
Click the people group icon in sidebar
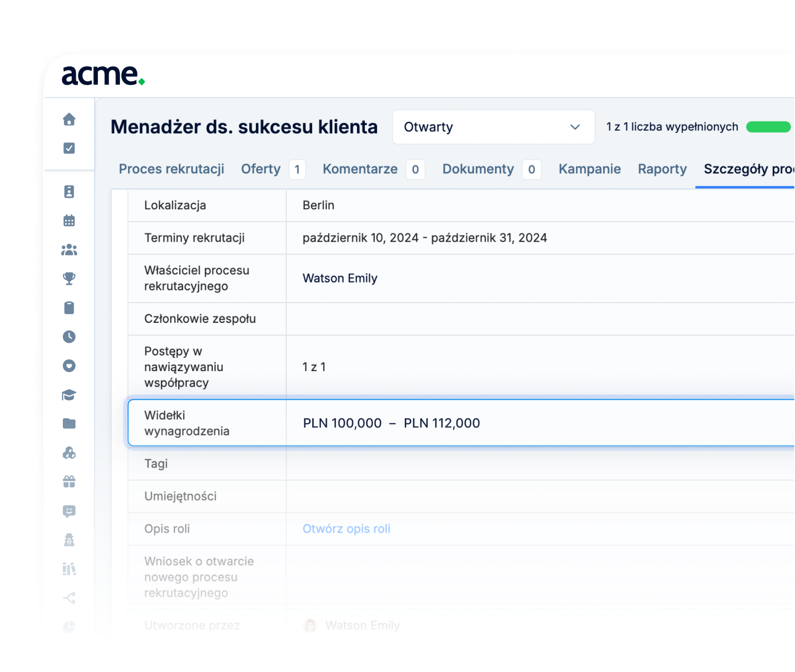tap(69, 250)
